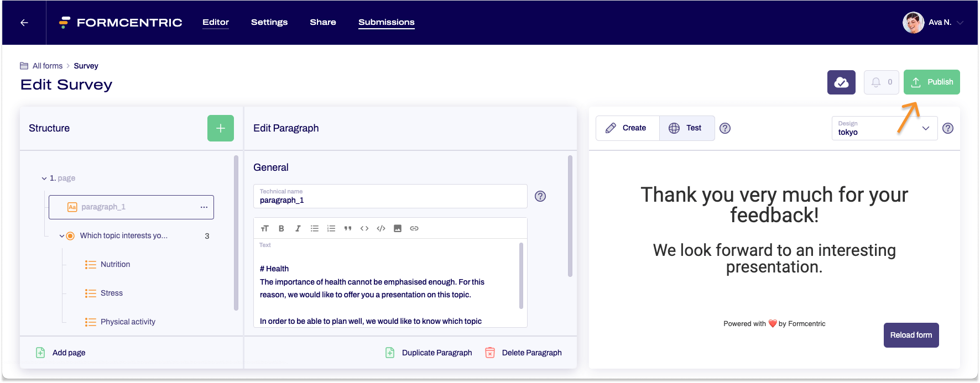Insert a numbered list
Screen dimensions: 980x383
click(x=331, y=228)
